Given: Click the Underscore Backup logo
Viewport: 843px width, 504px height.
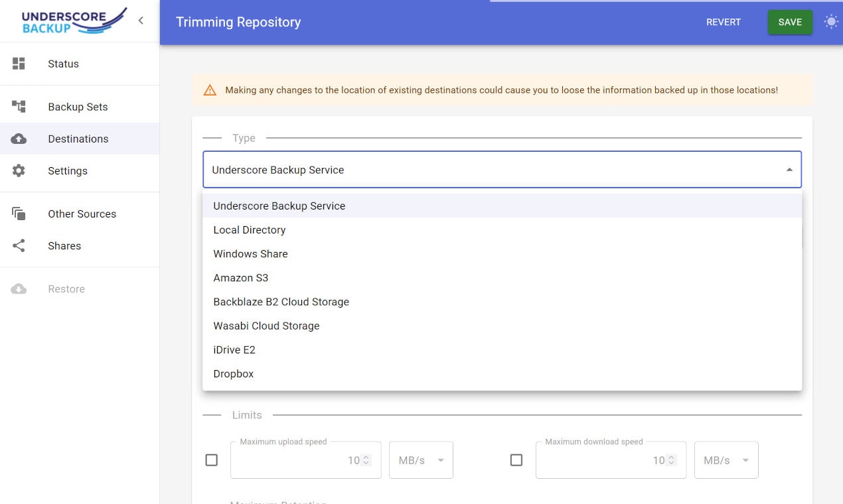Looking at the screenshot, I should 74,21.
